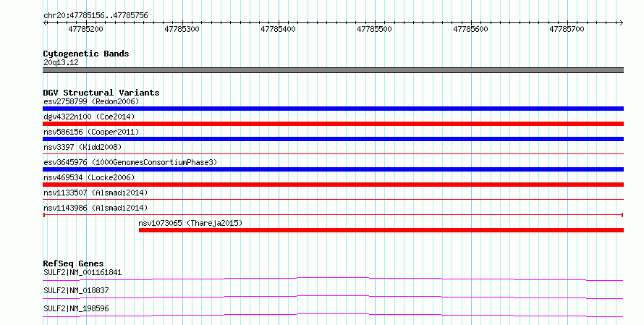Click the nsv1133507 (Alsmadi2014) variant label
The height and width of the screenshot is (325, 644).
click(96, 193)
